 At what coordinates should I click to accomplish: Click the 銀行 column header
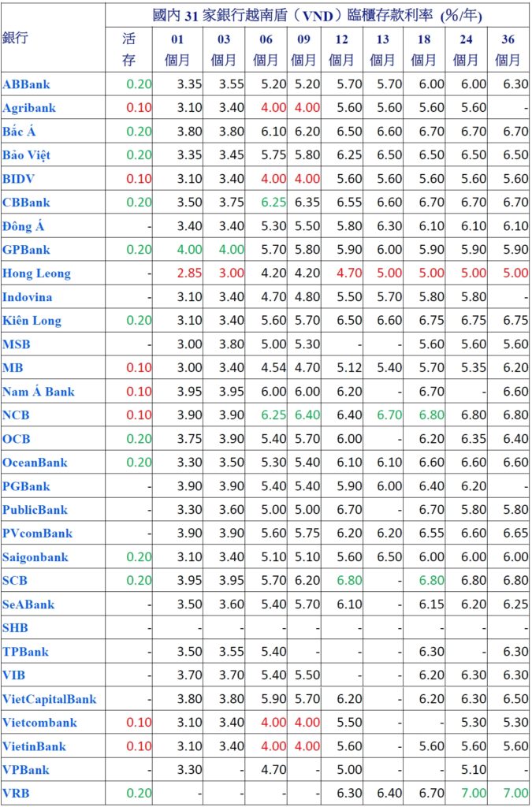[16, 38]
